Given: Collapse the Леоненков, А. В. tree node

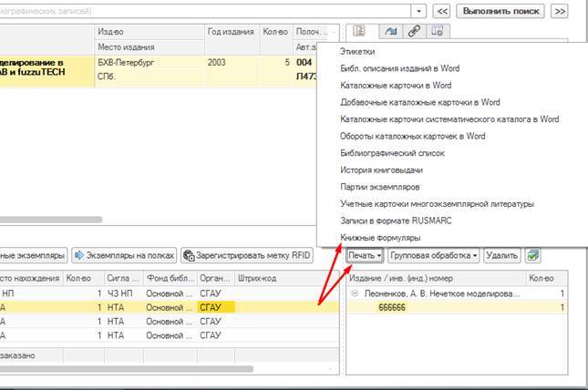Looking at the screenshot, I should click(x=355, y=294).
